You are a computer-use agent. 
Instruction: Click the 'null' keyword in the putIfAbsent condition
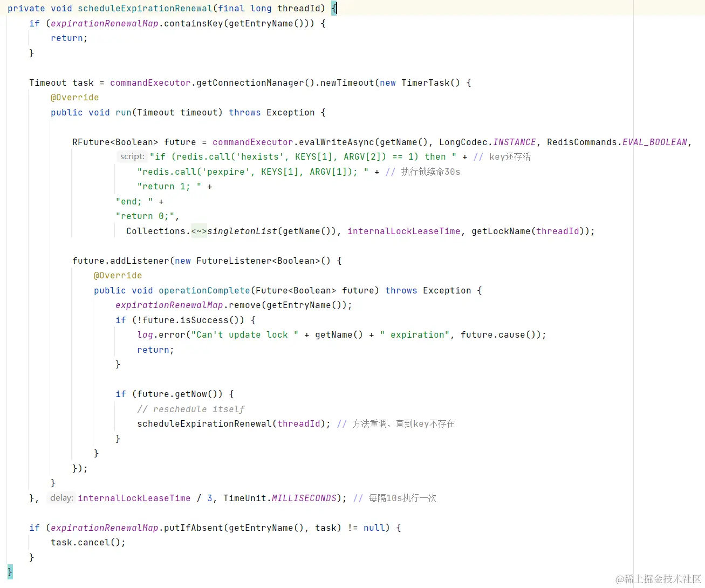tap(374, 528)
